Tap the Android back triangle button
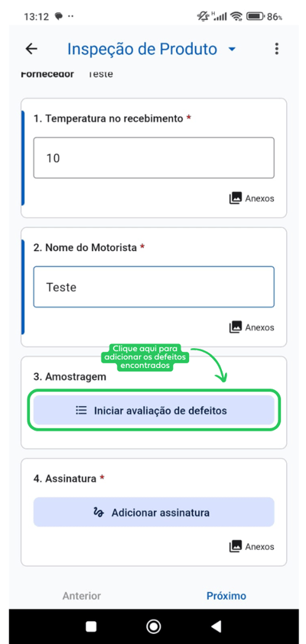This screenshot has width=306, height=644. 216,626
